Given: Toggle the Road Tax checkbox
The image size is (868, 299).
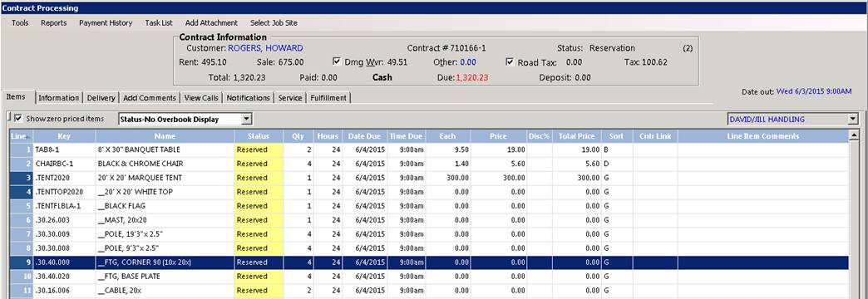Looking at the screenshot, I should point(510,62).
